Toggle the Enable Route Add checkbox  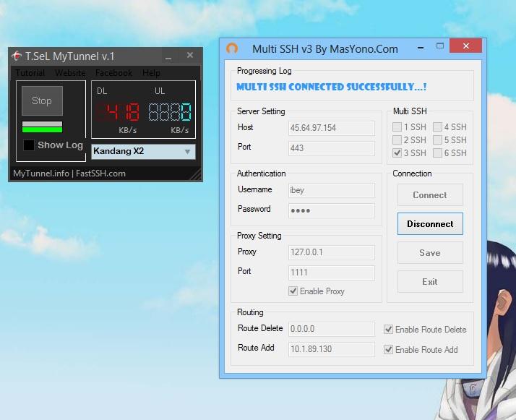pyautogui.click(x=388, y=349)
